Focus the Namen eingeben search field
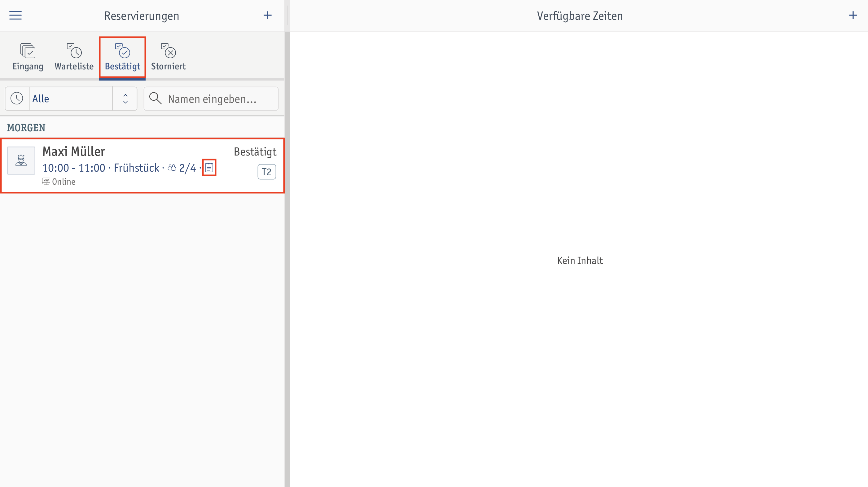Viewport: 868px width, 487px height. [211, 99]
